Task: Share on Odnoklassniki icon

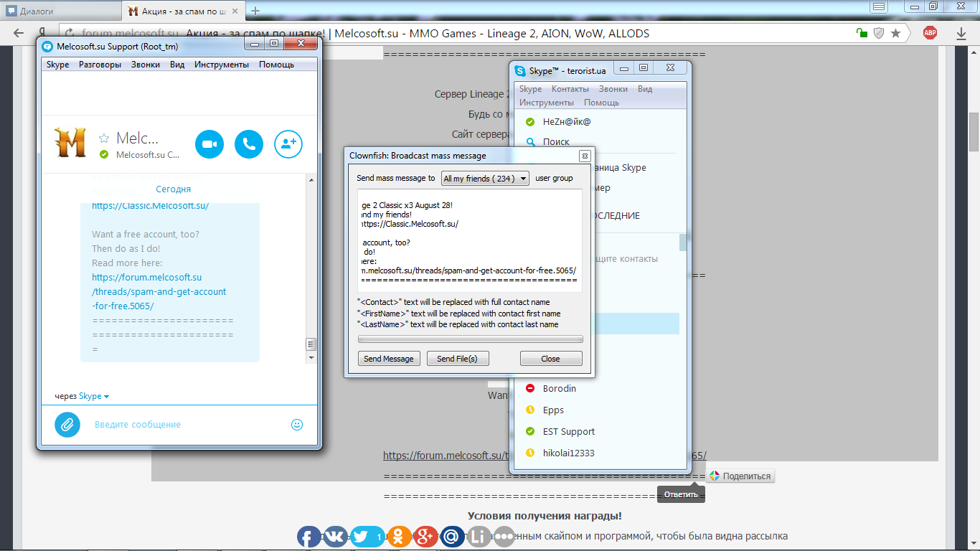Action: click(400, 536)
